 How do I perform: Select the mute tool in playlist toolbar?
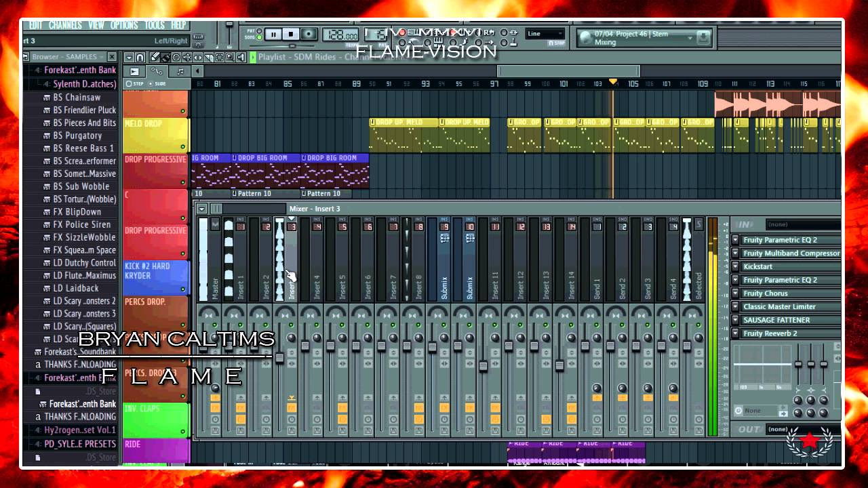[x=186, y=58]
